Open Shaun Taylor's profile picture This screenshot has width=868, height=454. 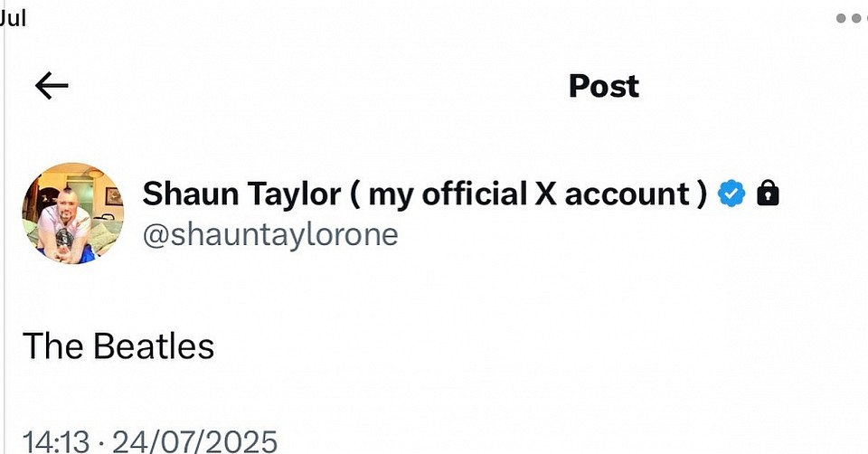pos(72,213)
